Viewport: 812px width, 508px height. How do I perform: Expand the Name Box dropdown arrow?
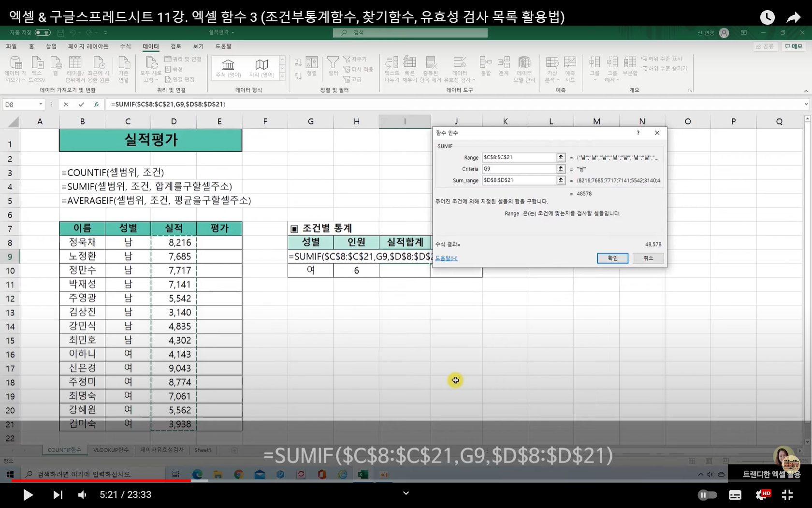coord(41,104)
